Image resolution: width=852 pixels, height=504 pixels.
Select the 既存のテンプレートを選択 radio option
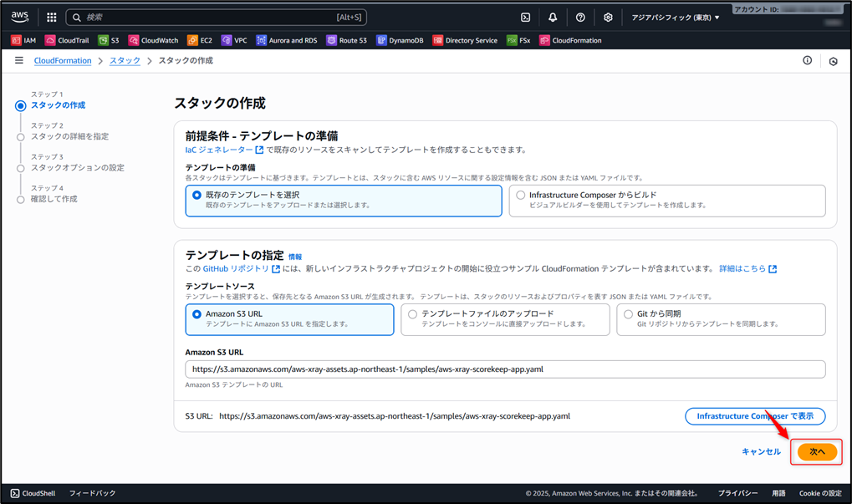coord(197,196)
